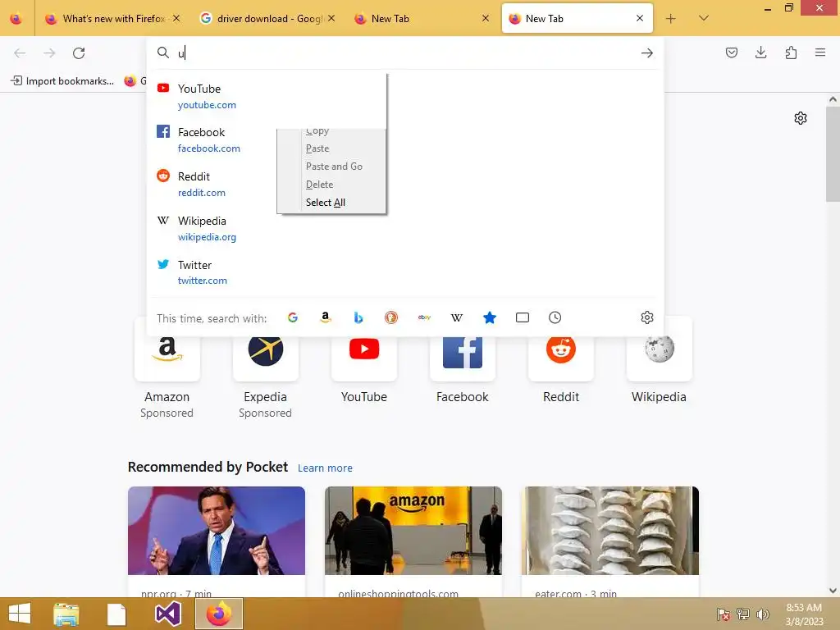The width and height of the screenshot is (840, 630).
Task: Search this time with Amazon icon
Action: (325, 317)
